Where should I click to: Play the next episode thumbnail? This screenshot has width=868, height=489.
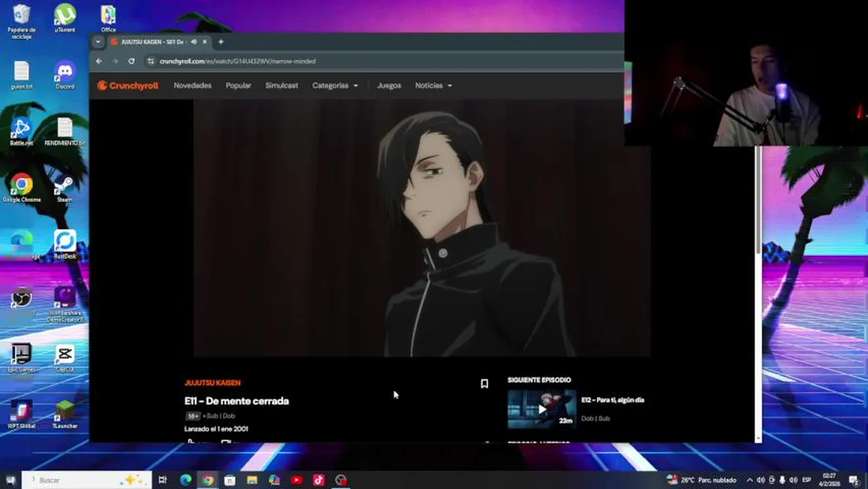pos(541,409)
